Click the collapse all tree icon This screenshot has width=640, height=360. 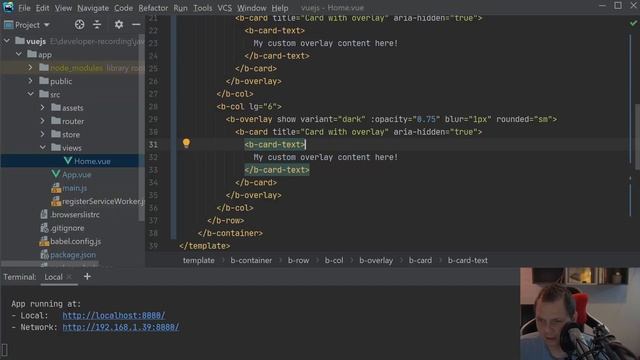pyautogui.click(x=97, y=25)
